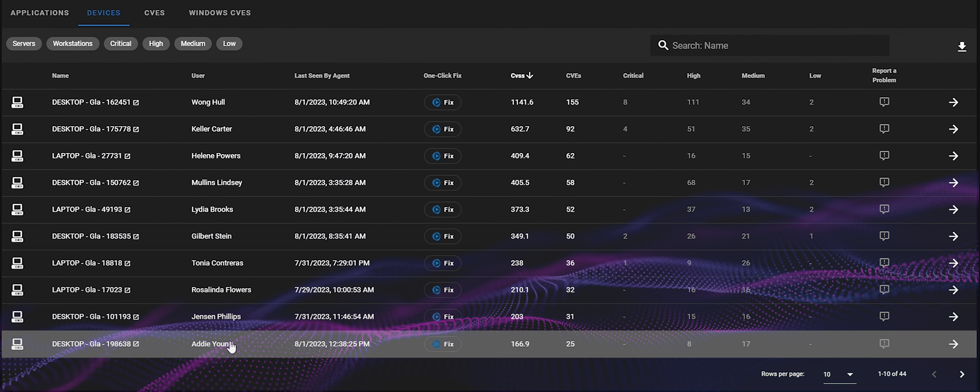Open external link for LAPTOP - Gla - 49193
Image resolution: width=980 pixels, height=392 pixels.
point(127,210)
